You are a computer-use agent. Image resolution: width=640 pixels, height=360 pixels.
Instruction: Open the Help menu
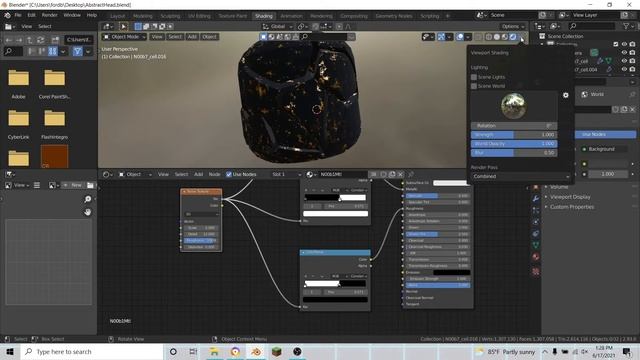click(92, 15)
